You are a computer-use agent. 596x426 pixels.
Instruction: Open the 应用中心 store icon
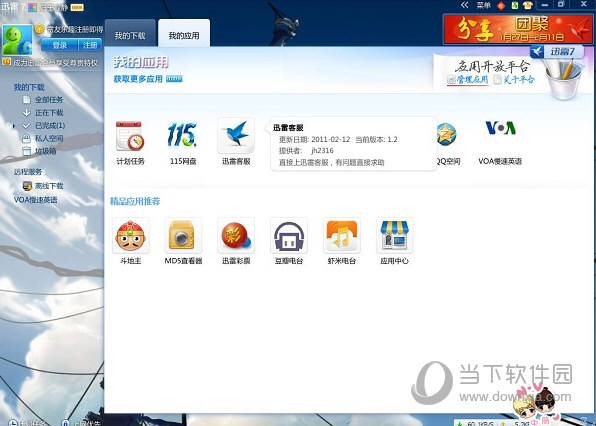(x=394, y=236)
